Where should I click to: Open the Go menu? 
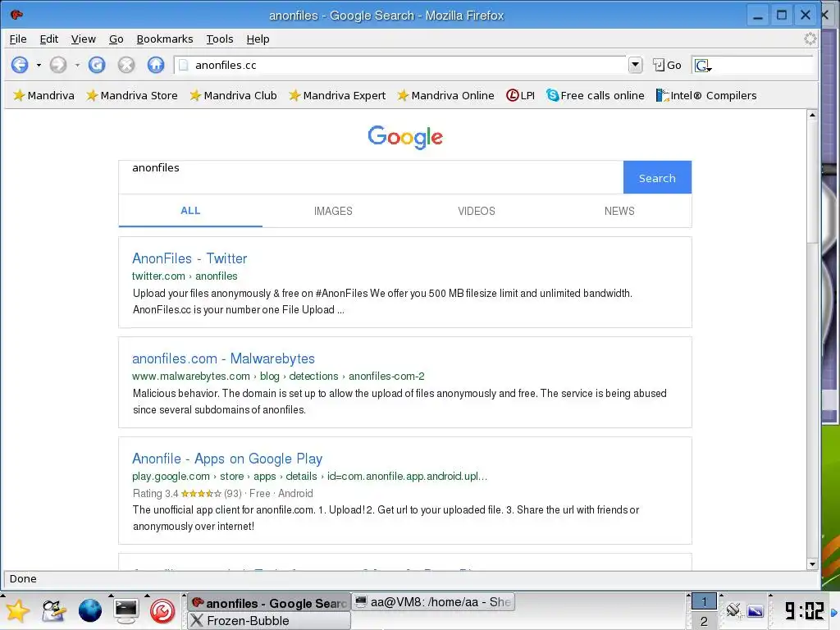coord(116,39)
